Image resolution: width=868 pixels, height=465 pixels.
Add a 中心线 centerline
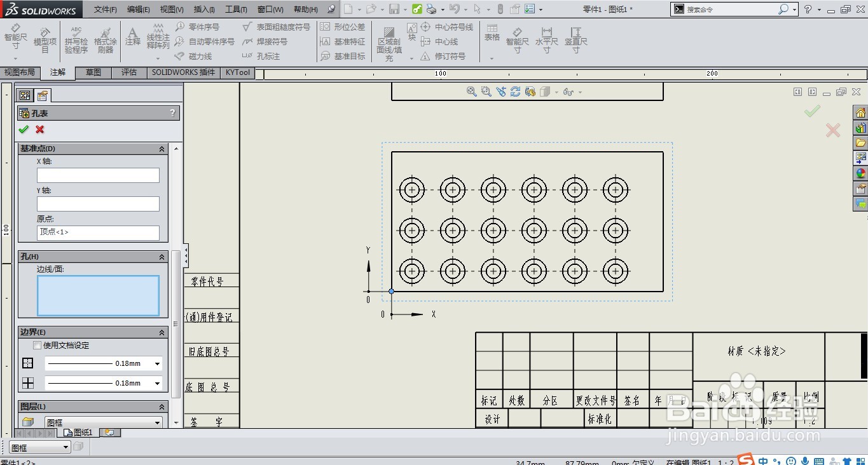click(x=439, y=41)
